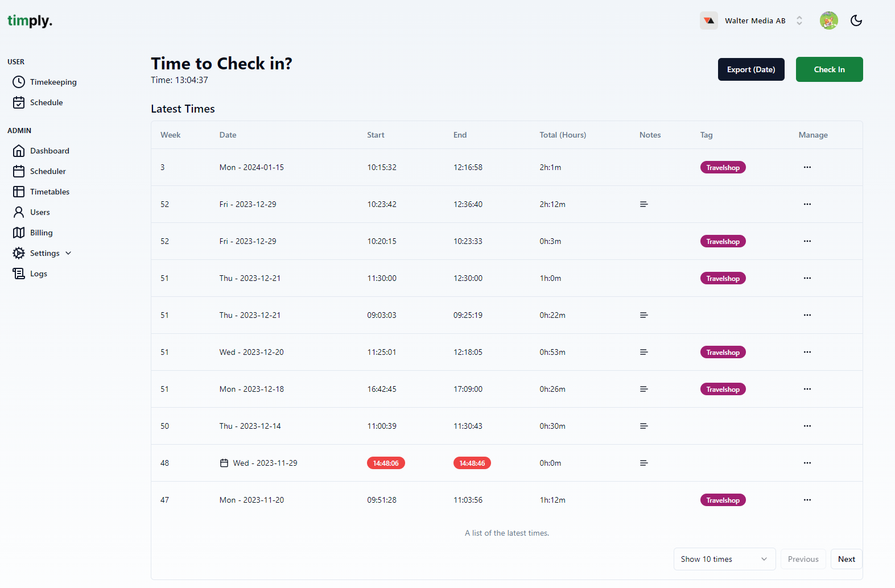This screenshot has width=895, height=588.
Task: Open the Users person icon
Action: (x=19, y=212)
